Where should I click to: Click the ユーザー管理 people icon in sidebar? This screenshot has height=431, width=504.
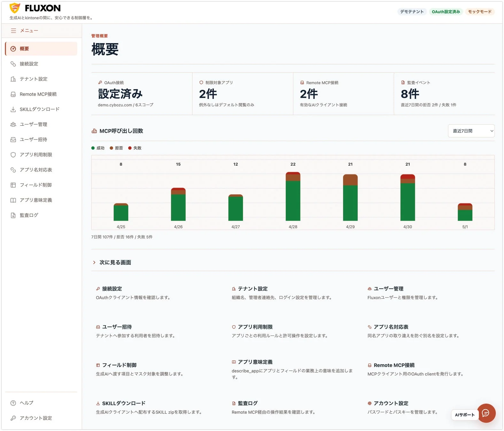pos(13,125)
